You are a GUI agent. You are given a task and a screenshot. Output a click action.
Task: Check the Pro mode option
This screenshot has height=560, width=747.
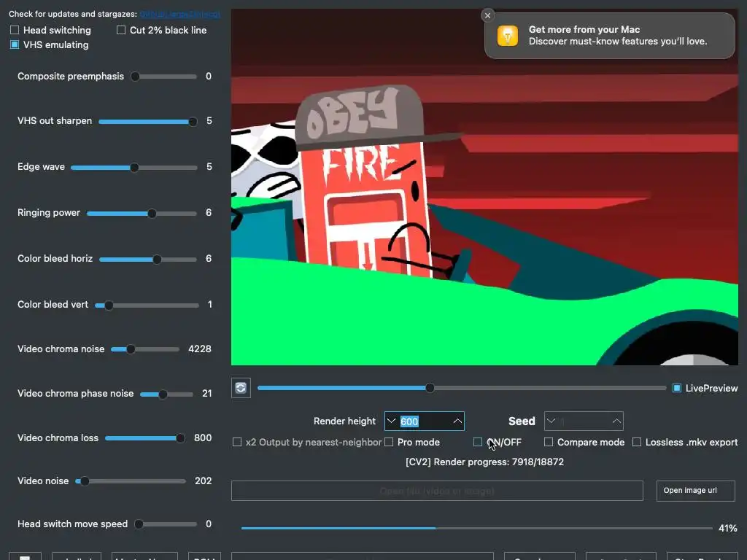[x=389, y=443]
